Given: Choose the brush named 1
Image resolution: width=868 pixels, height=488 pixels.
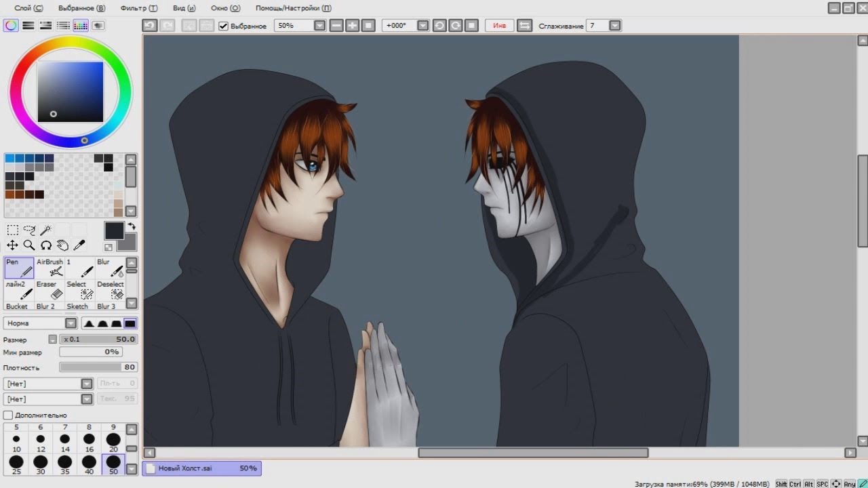Looking at the screenshot, I should pos(80,268).
